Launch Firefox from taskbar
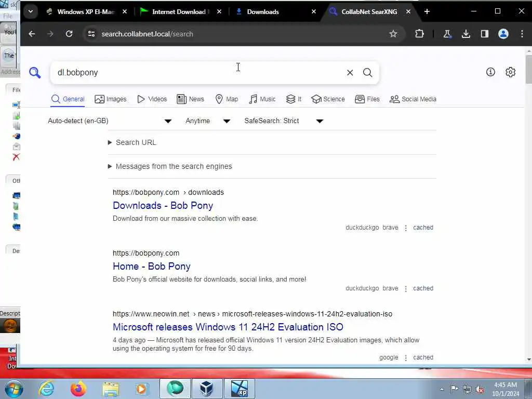The height and width of the screenshot is (399, 532). pyautogui.click(x=78, y=389)
